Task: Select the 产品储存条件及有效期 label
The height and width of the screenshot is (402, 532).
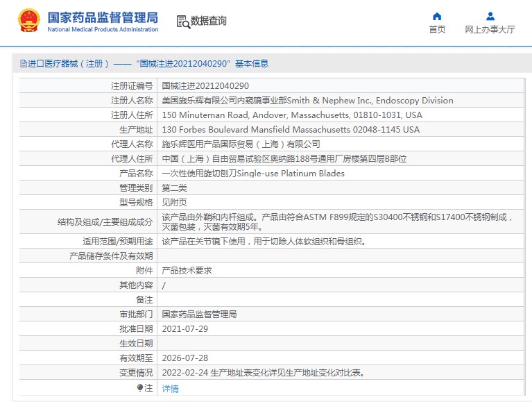Action: pos(111,256)
